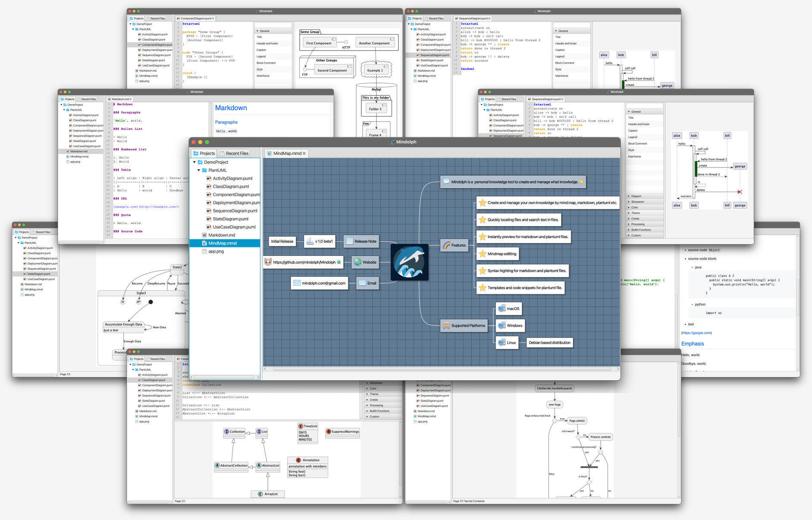812x520 pixels.
Task: Open DeploymentDiagram.puml in the front window tree
Action: pyautogui.click(x=236, y=203)
